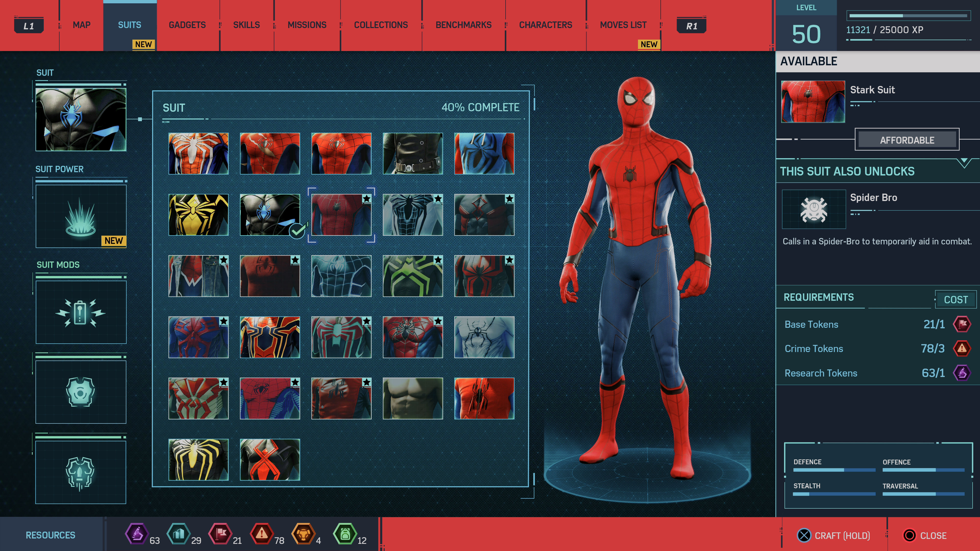The height and width of the screenshot is (551, 980).
Task: Click the L1 shoulder button
Action: (x=29, y=26)
